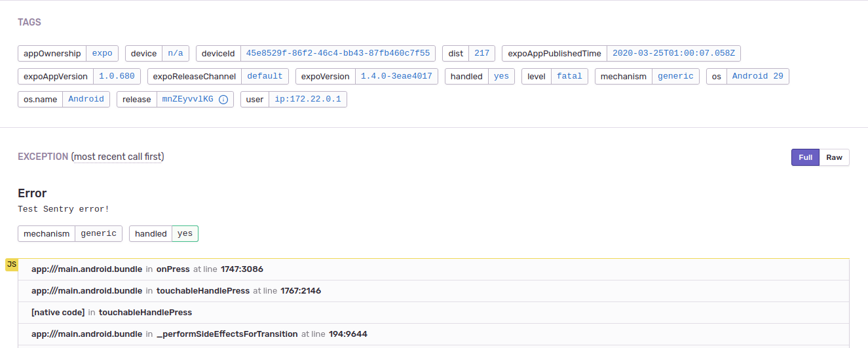Select os.name value Android
The image size is (868, 348).
[86, 100]
